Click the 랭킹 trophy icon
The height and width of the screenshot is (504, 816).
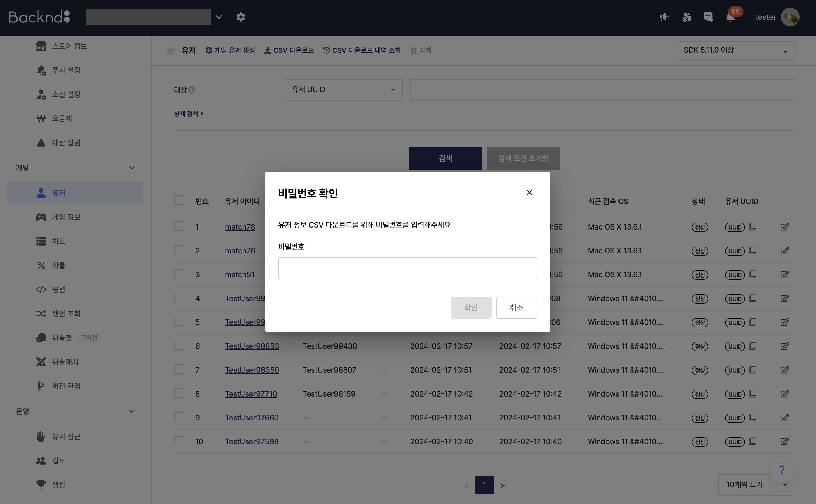pos(41,485)
